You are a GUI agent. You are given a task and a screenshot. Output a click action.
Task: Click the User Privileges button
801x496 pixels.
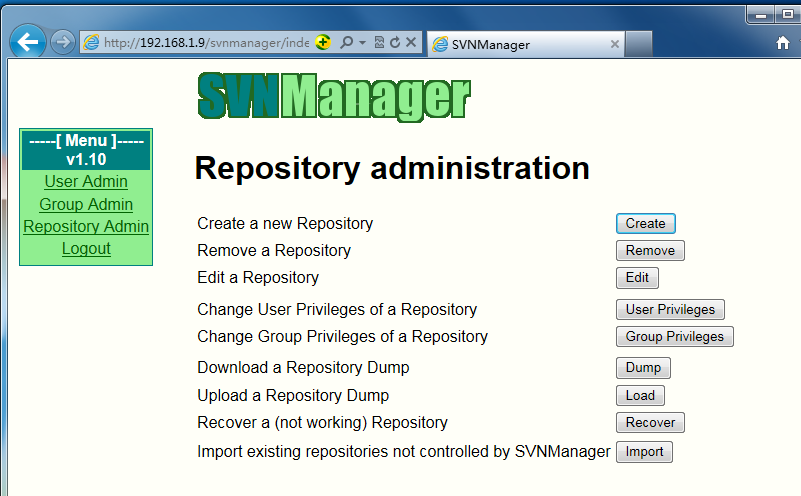(670, 310)
